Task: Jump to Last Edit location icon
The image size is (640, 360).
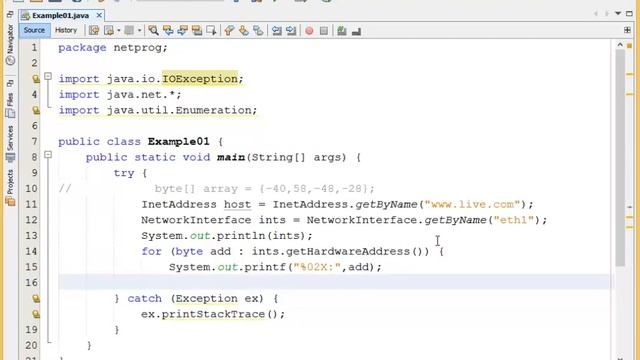Action: [94, 31]
